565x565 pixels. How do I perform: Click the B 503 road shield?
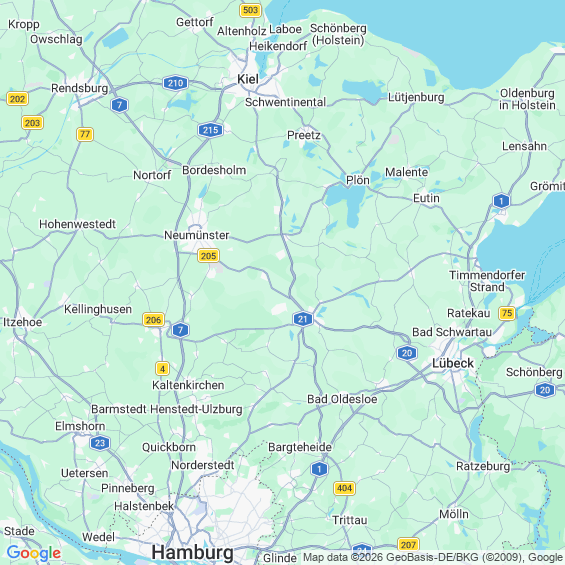tap(250, 10)
